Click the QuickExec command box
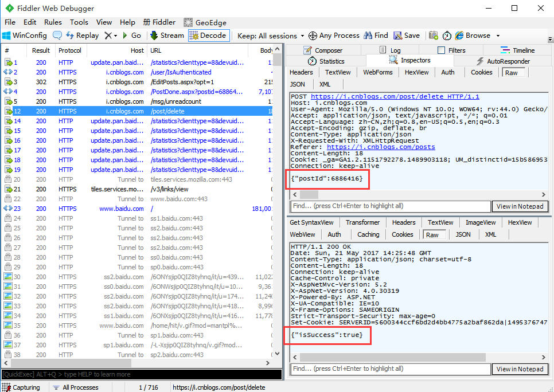 coord(141,374)
